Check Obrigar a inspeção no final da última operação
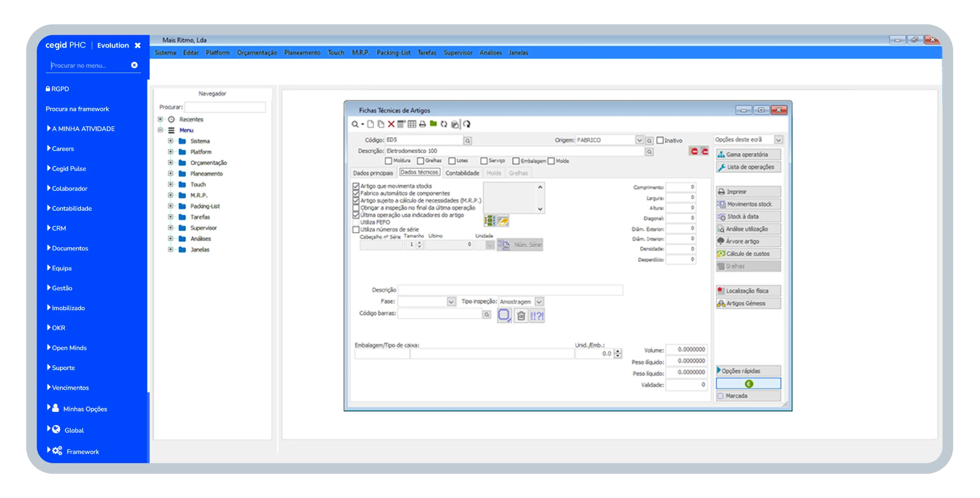 tap(356, 208)
